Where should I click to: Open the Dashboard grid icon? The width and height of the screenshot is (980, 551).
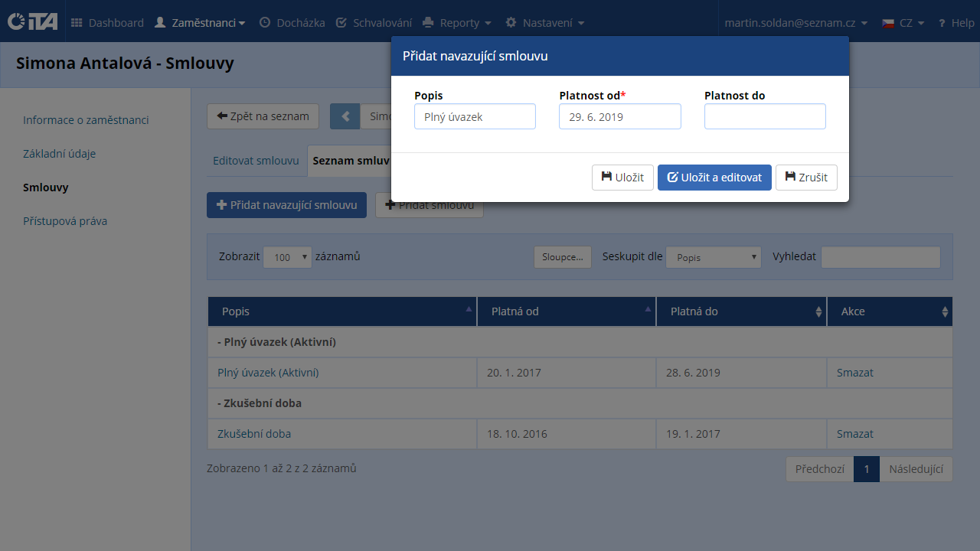(77, 23)
